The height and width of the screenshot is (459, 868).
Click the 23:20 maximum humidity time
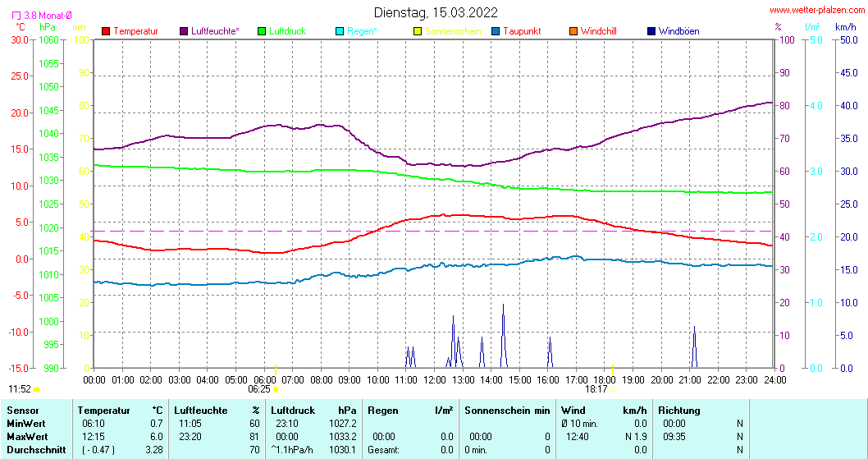pos(190,437)
